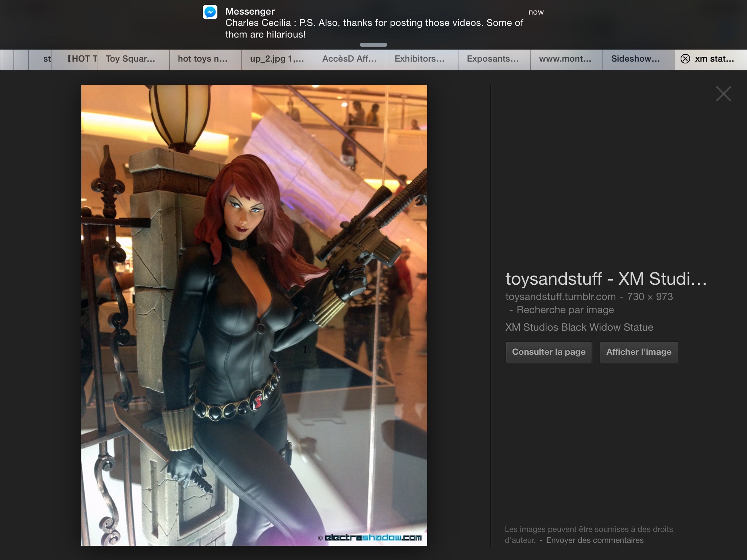The width and height of the screenshot is (747, 560).
Task: Visit the toysandstuff.tumblr.com source link
Action: tap(560, 297)
